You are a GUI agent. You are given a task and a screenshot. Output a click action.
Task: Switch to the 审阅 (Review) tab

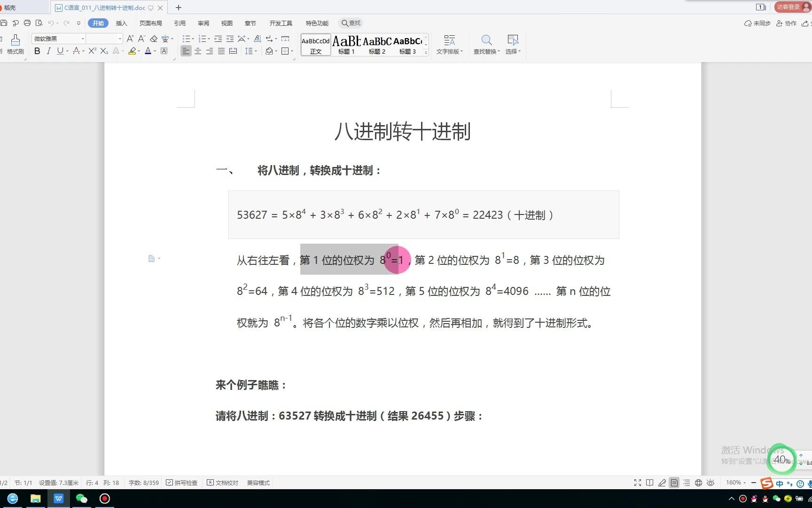click(203, 23)
